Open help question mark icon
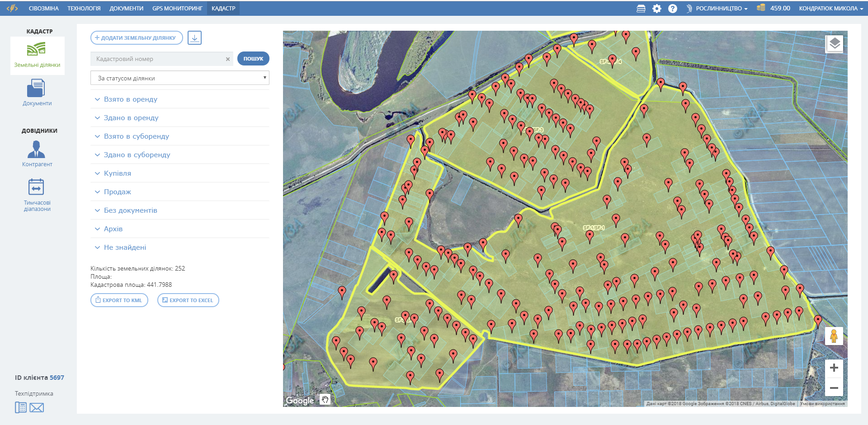The height and width of the screenshot is (425, 868). click(673, 9)
